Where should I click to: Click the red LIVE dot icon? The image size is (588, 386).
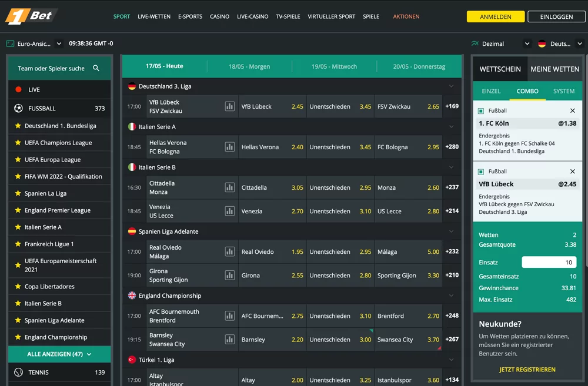pos(18,89)
